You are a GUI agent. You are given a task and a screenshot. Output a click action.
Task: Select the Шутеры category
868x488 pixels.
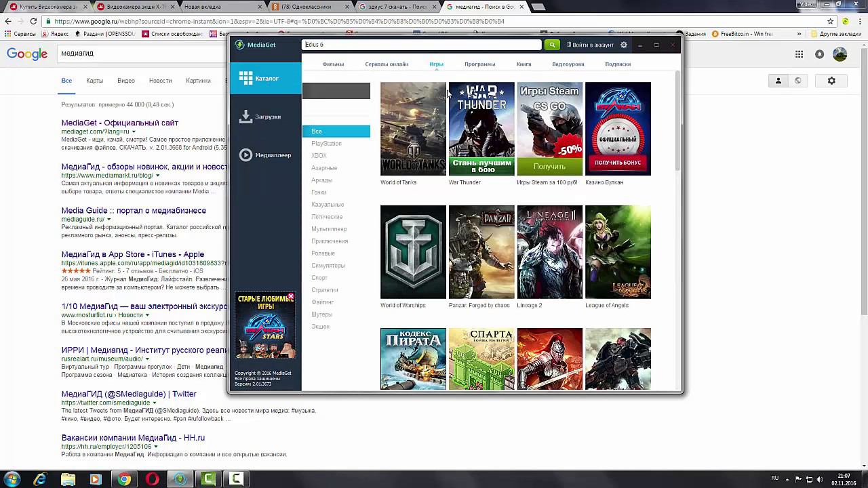coord(321,314)
